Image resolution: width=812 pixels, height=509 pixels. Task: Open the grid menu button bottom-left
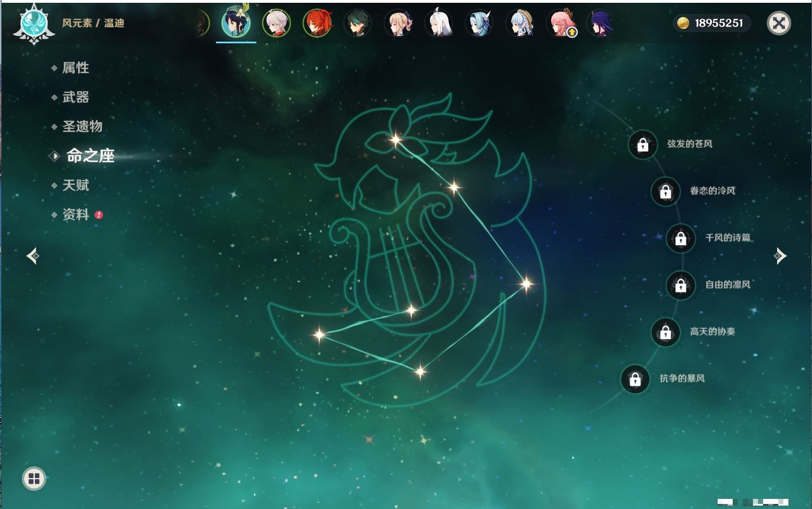click(x=34, y=479)
